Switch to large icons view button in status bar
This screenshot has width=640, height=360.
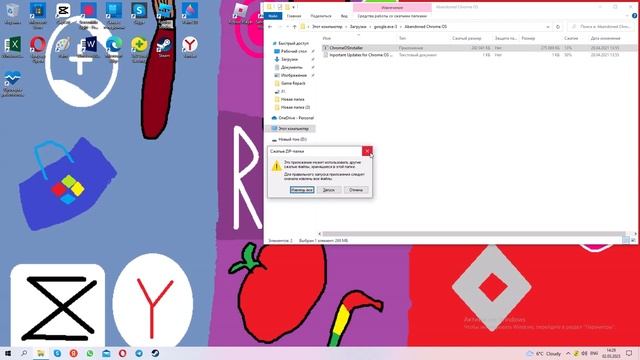click(x=633, y=240)
